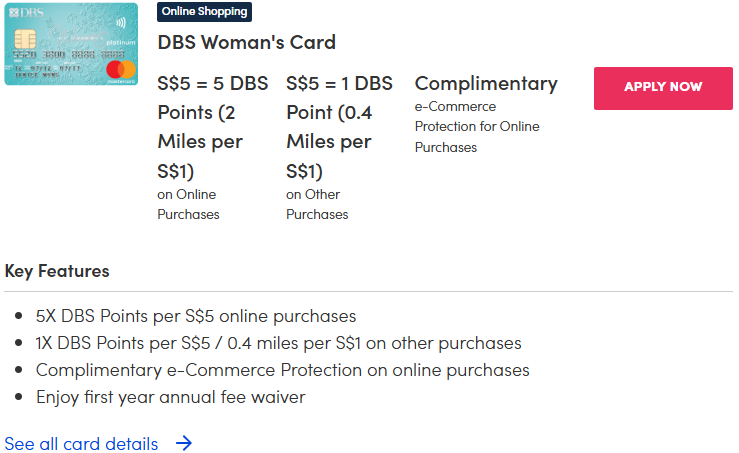The width and height of the screenshot is (739, 453).
Task: Click the gold chip on the card image
Action: pyautogui.click(x=25, y=39)
